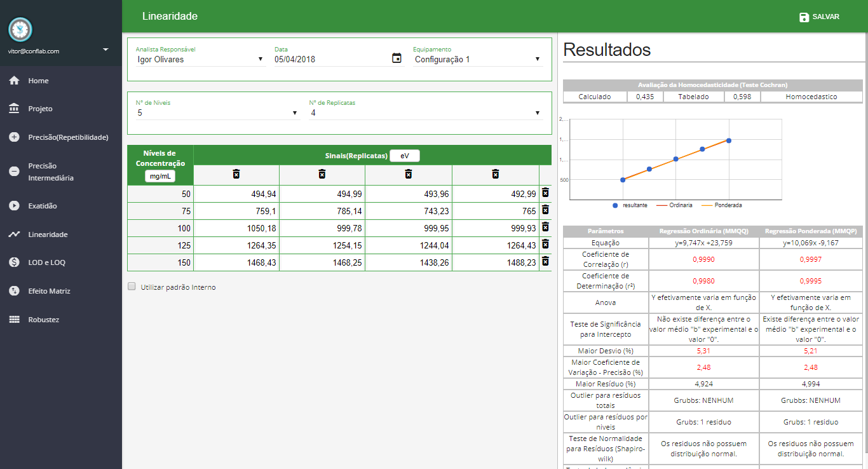Image resolution: width=868 pixels, height=469 pixels.
Task: Click the eV signal unit button
Action: (x=405, y=156)
